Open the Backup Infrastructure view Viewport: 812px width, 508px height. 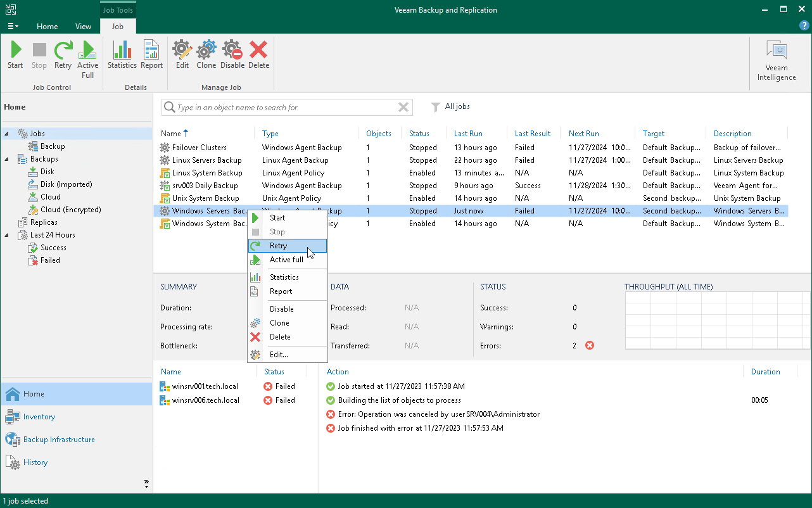click(77, 440)
